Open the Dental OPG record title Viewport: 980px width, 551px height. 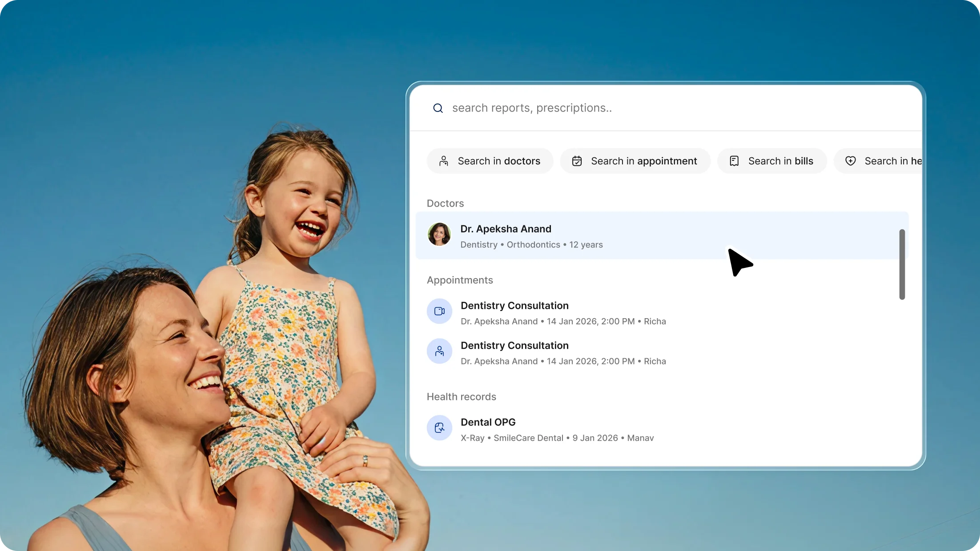488,422
